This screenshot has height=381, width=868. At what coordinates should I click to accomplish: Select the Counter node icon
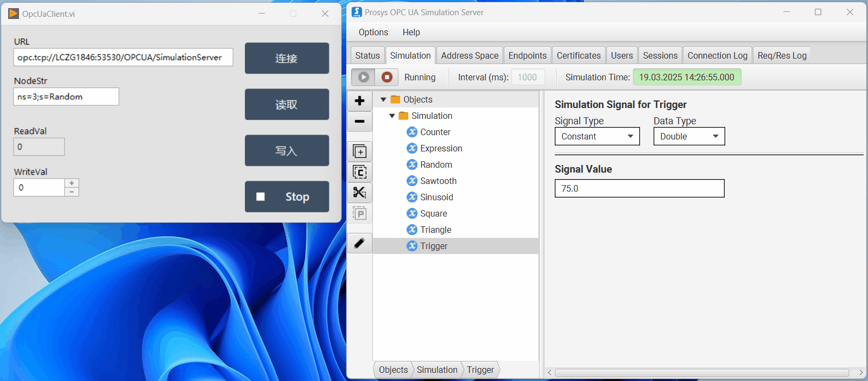pos(412,132)
